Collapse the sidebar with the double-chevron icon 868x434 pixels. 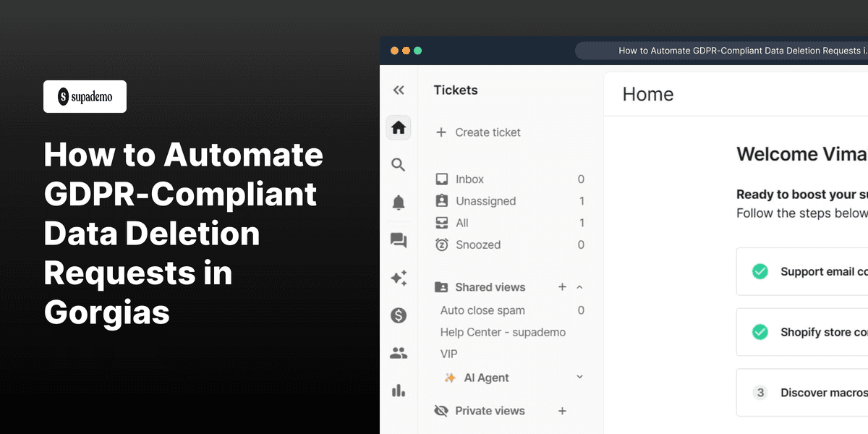point(399,90)
